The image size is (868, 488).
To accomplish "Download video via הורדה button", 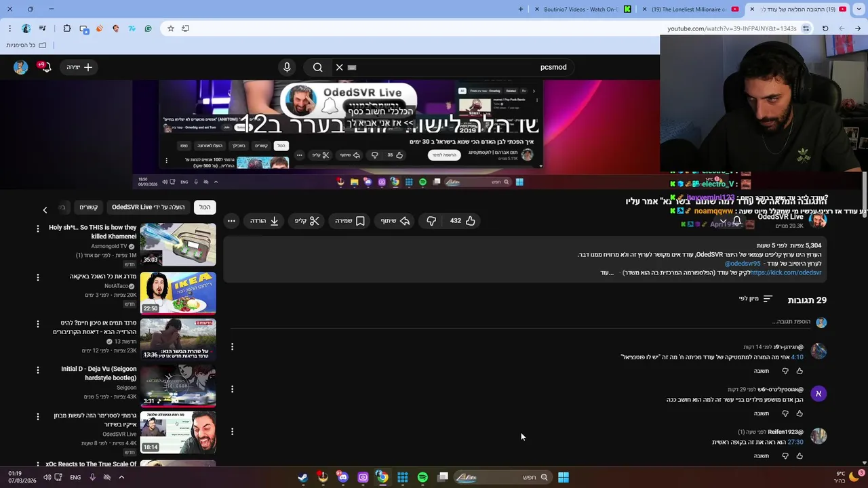I will pos(264,221).
